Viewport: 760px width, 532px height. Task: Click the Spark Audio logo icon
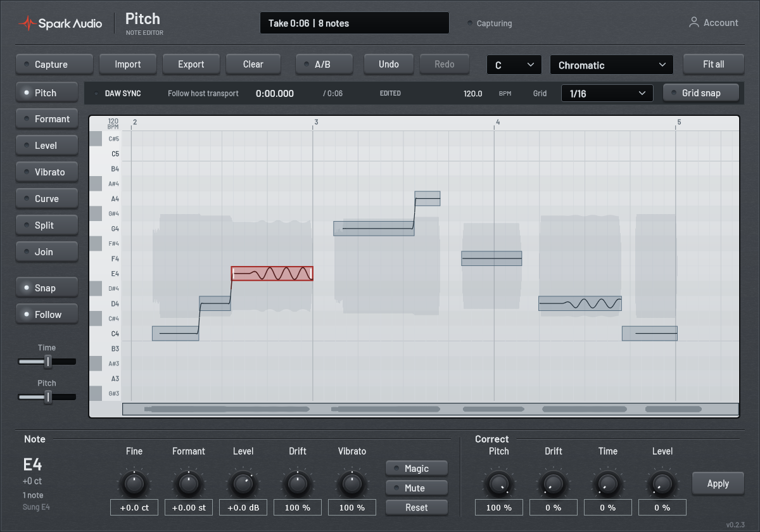(x=27, y=23)
